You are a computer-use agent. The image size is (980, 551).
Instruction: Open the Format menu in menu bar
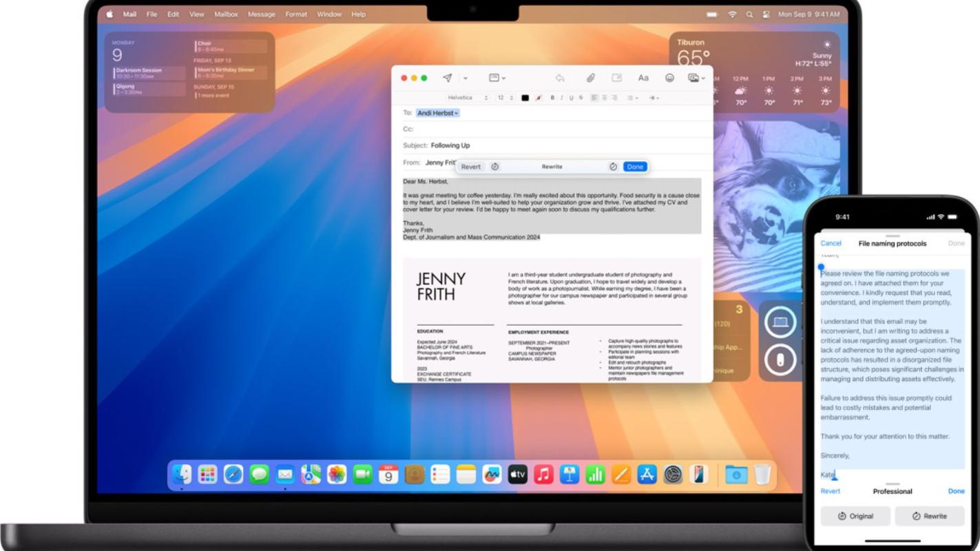[x=296, y=14]
